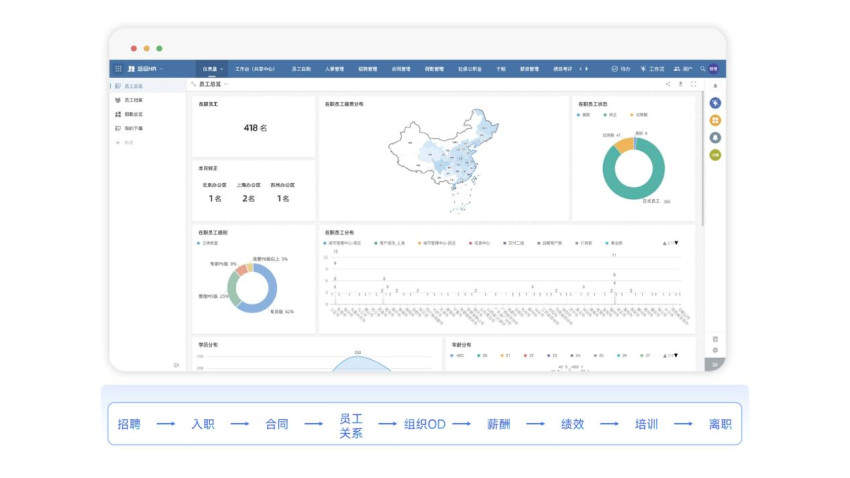Toggle the orange legend item in donut chart
Screen dimensions: 850x478
pos(636,114)
